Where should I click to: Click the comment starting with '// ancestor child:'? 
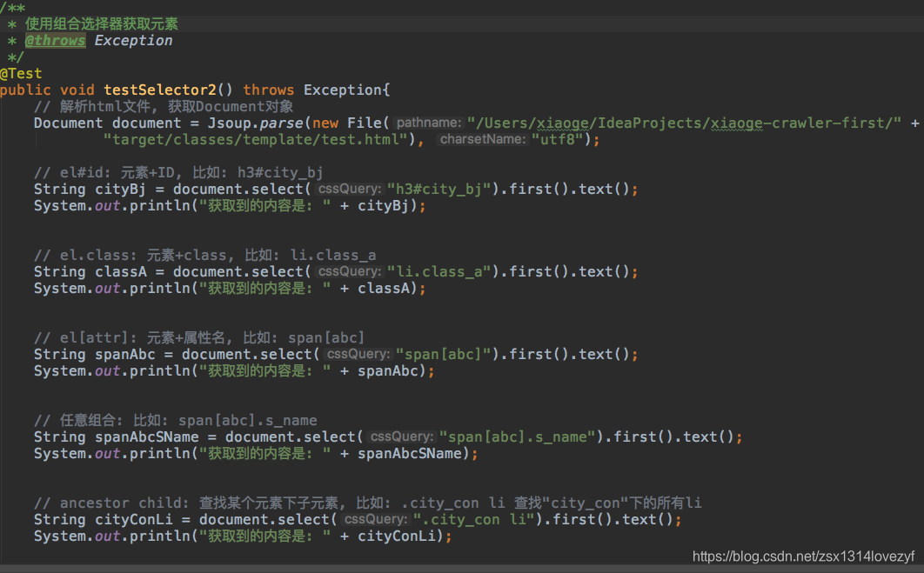[368, 503]
